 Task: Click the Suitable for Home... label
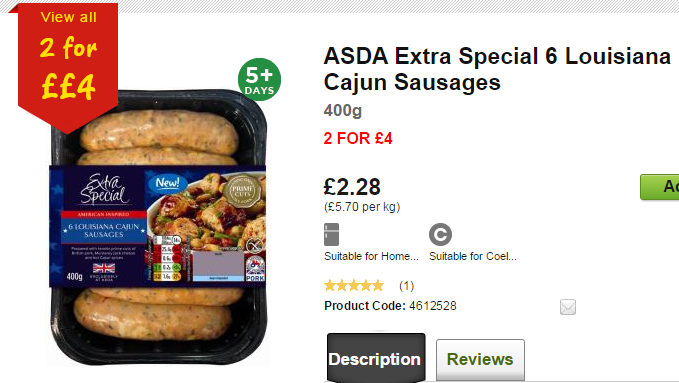pyautogui.click(x=371, y=256)
